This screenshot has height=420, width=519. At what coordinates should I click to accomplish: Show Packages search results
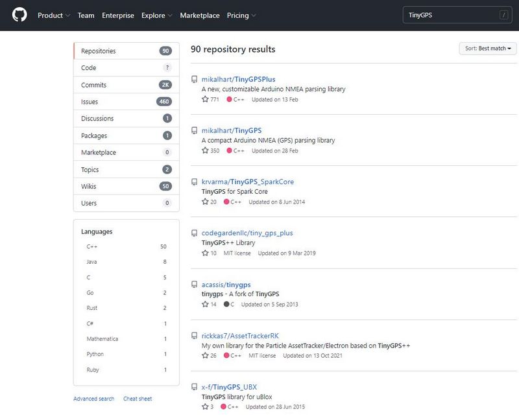pyautogui.click(x=127, y=135)
